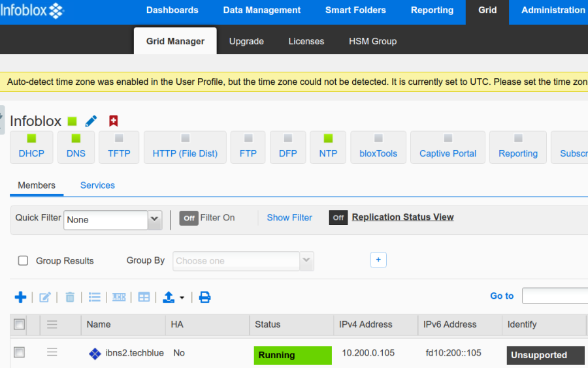
Task: Expand the row action menu for ibns2.techblue
Action: (52, 352)
